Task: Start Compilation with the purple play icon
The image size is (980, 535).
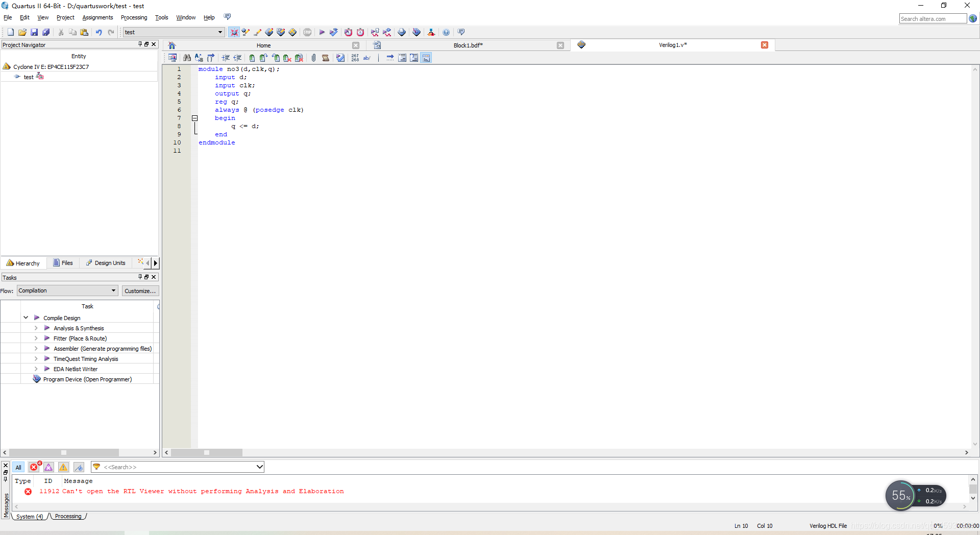Action: (x=322, y=32)
